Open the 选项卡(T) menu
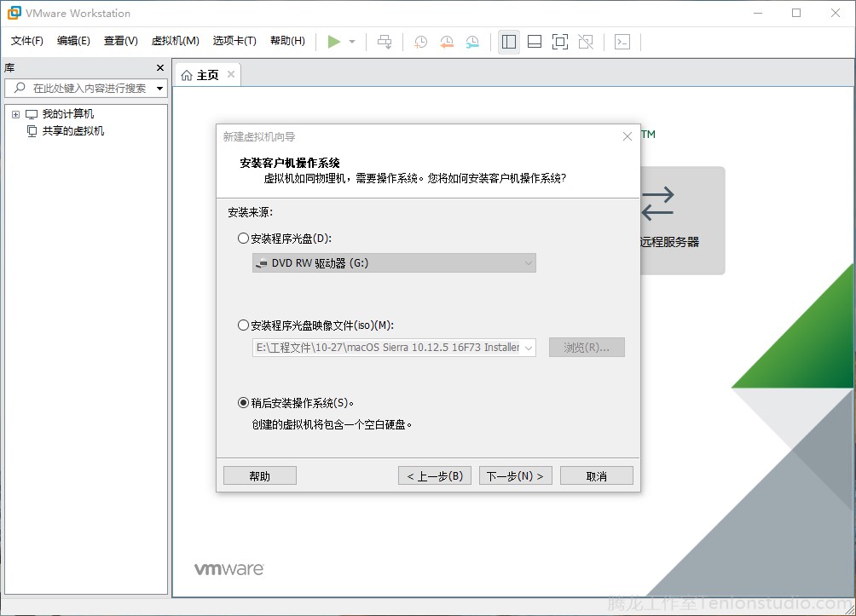 pyautogui.click(x=234, y=41)
